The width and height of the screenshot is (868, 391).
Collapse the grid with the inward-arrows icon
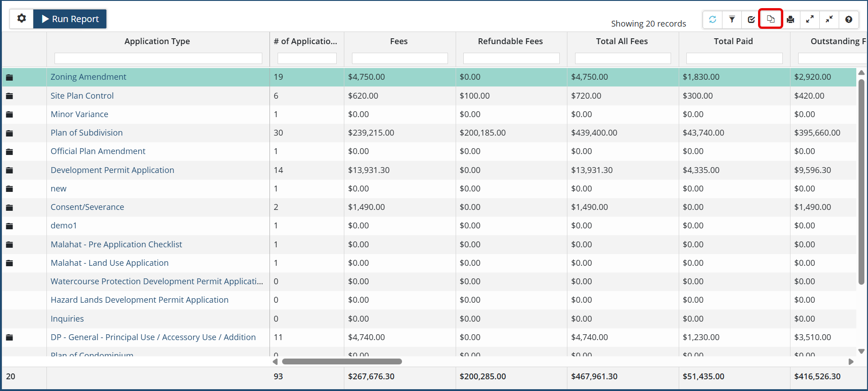[x=829, y=19]
